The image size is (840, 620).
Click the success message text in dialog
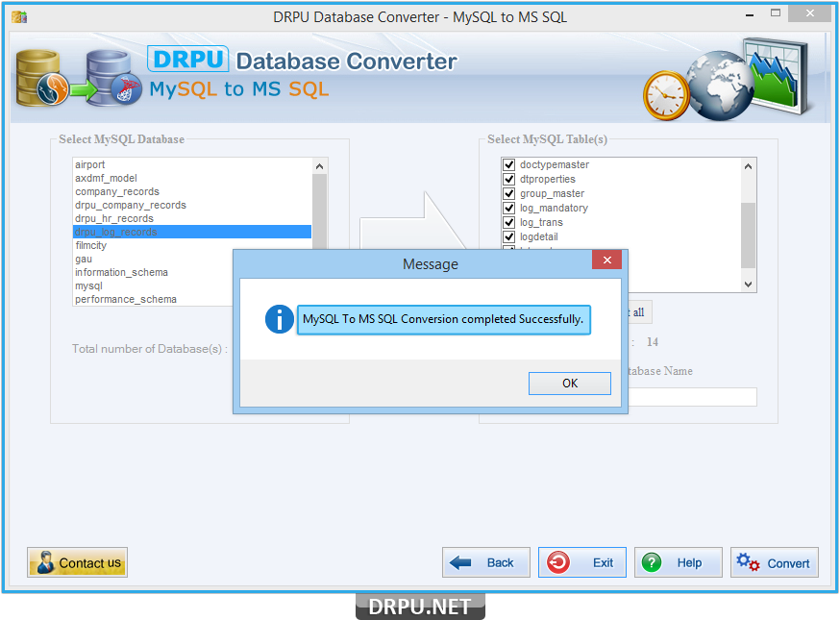(x=443, y=319)
